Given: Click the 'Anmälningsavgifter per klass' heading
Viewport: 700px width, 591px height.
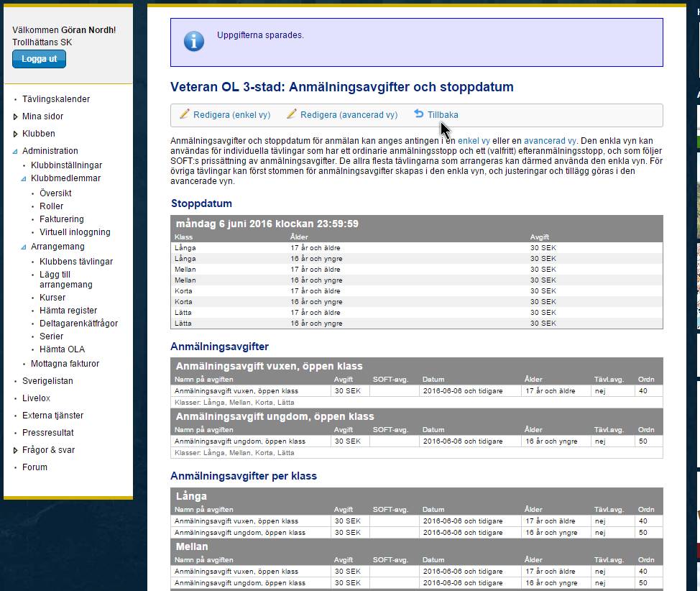Looking at the screenshot, I should [244, 476].
